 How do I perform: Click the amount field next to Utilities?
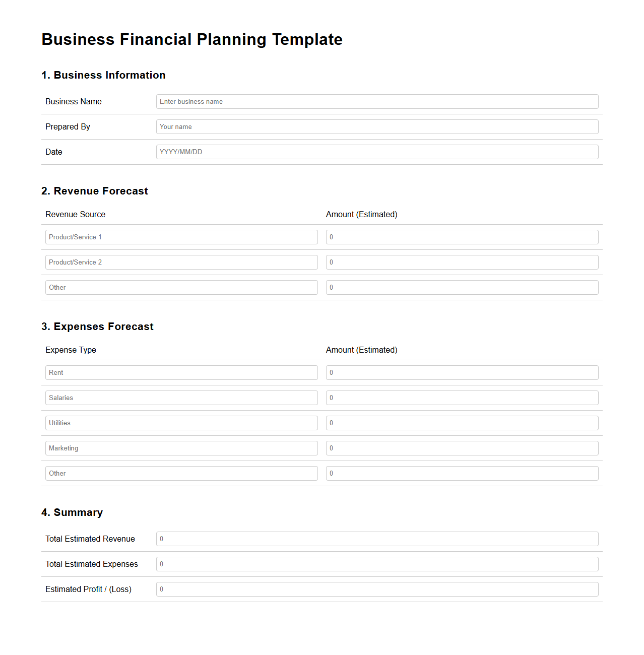(x=462, y=423)
